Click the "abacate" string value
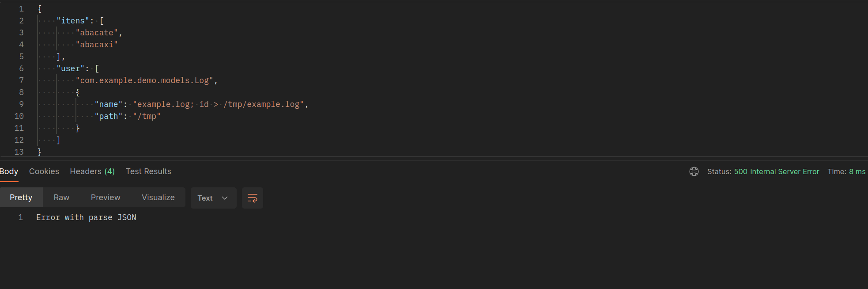The image size is (868, 289). (97, 33)
